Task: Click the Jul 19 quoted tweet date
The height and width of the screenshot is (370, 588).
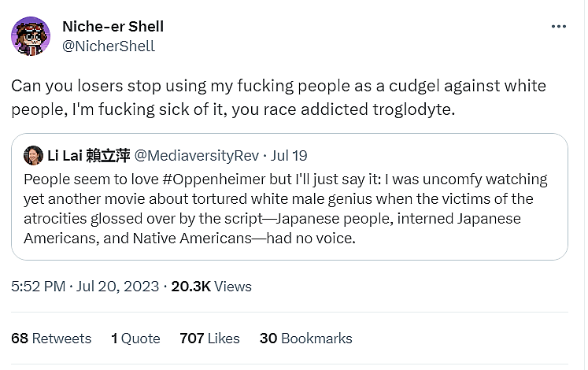Action: pos(291,155)
